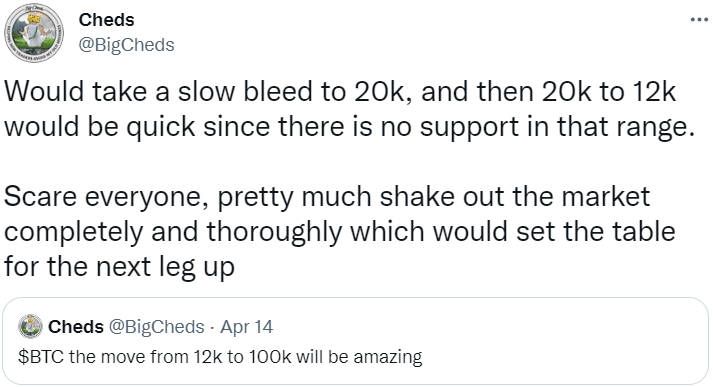Click the 'completely and thoroughly' line
Image resolution: width=713 pixels, height=387 pixels.
coord(340,231)
